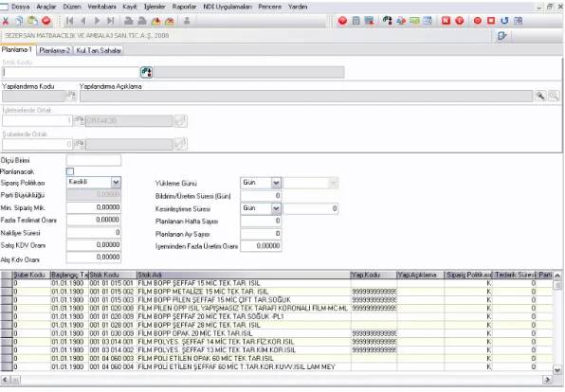Screen dimensions: 565x392
Task: Click the exit door icon near company bar
Action: click(502, 36)
